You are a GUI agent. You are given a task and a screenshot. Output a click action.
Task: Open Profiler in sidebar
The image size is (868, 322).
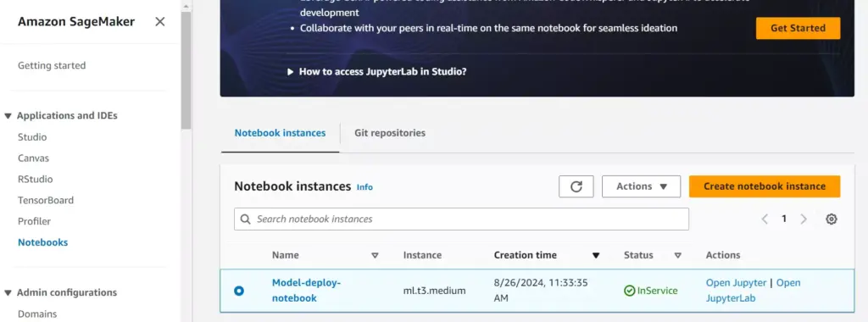tap(34, 221)
